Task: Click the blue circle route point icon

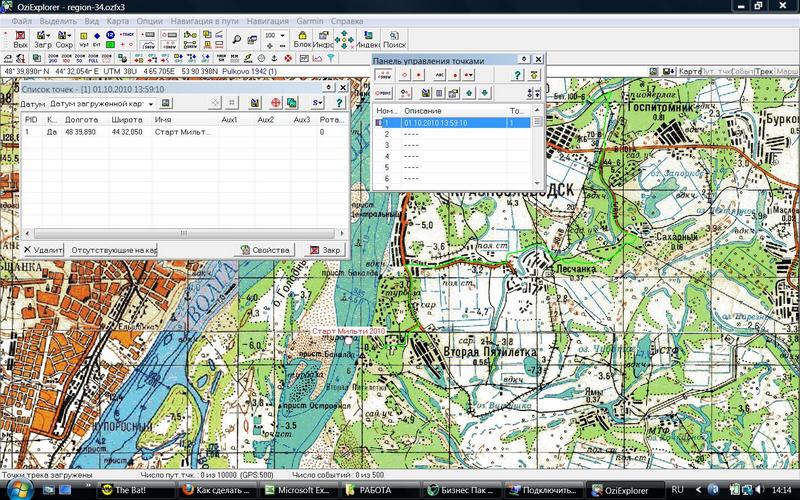Action: (x=110, y=35)
